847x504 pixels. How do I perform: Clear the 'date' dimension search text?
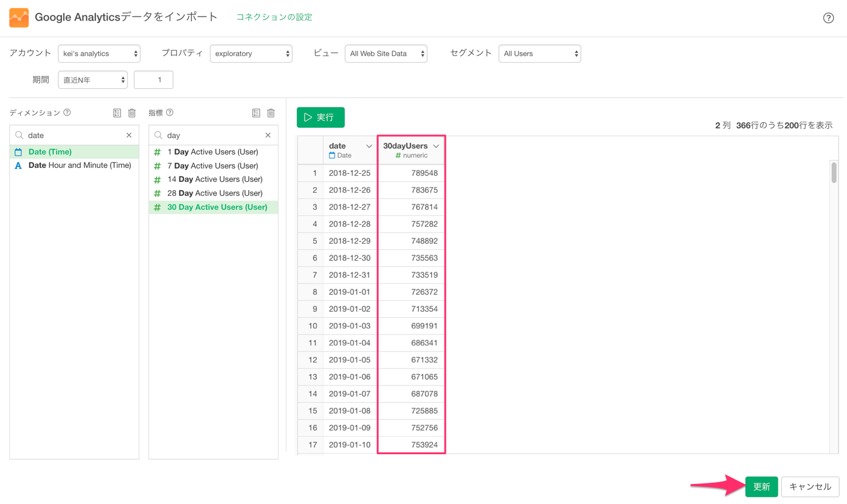point(129,135)
